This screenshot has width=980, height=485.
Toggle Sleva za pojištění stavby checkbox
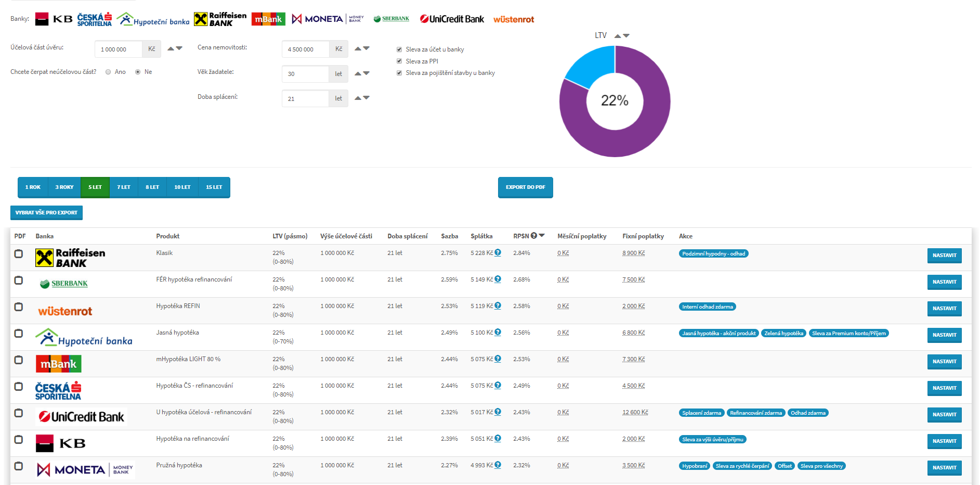pyautogui.click(x=399, y=73)
